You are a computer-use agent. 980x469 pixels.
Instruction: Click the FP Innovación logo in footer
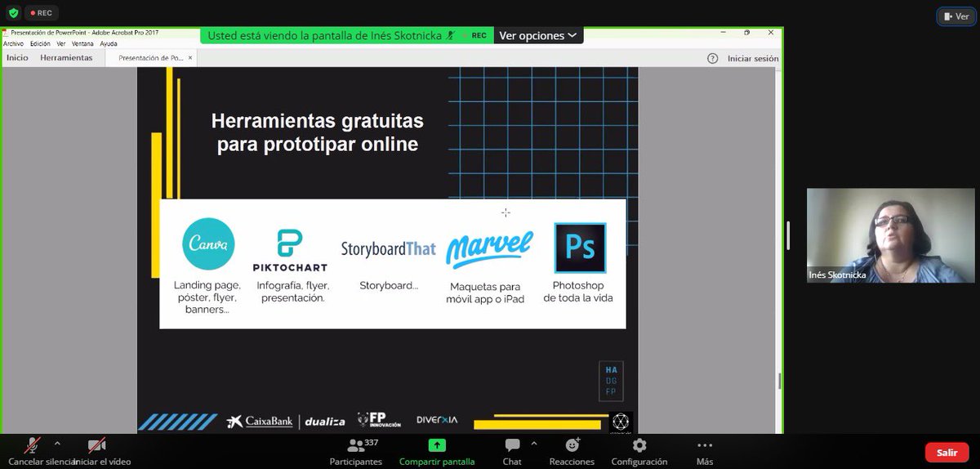tap(379, 420)
